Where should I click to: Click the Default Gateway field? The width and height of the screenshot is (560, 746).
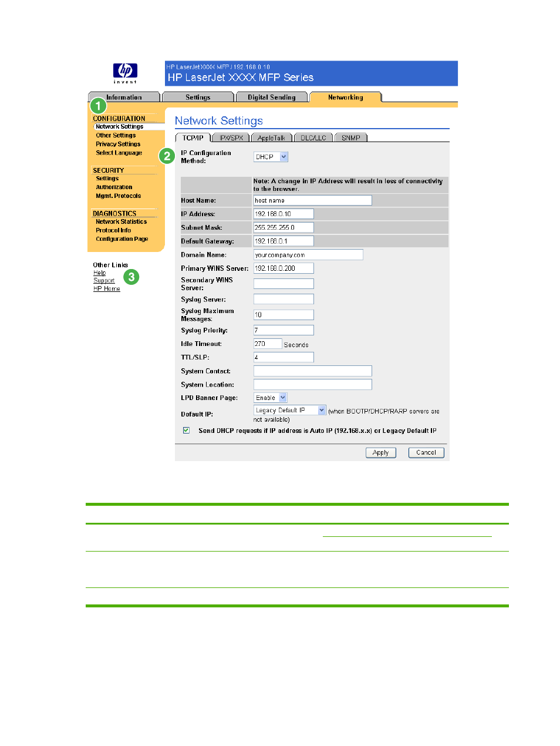click(x=284, y=241)
